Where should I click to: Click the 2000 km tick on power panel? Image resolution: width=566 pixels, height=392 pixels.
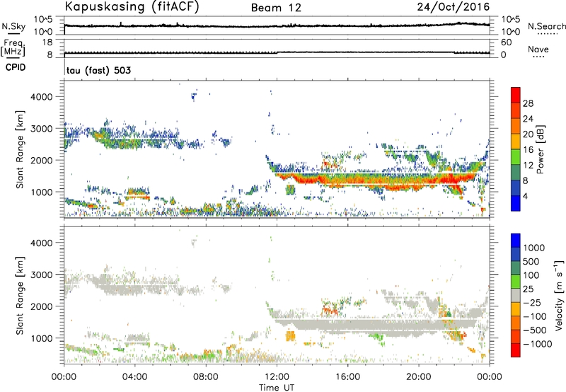[41, 160]
